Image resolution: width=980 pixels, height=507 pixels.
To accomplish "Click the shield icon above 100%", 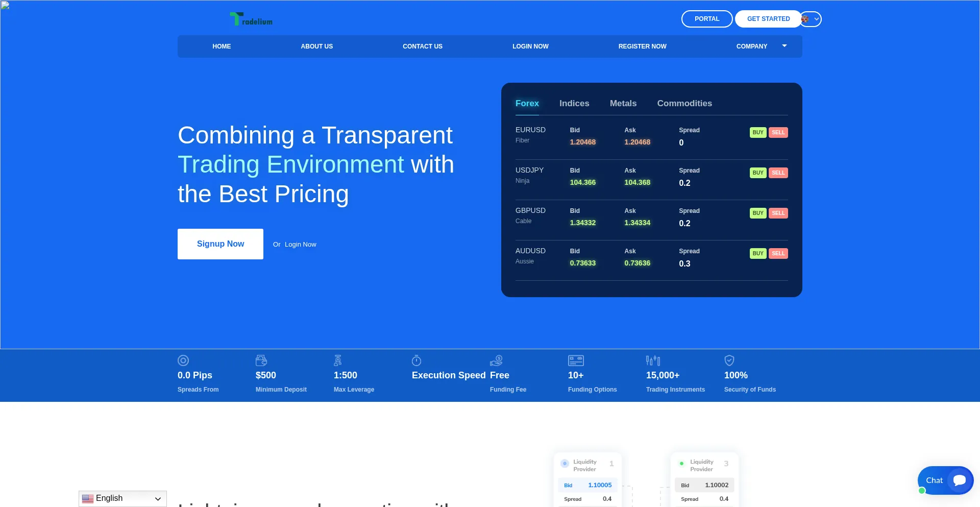I will (729, 360).
